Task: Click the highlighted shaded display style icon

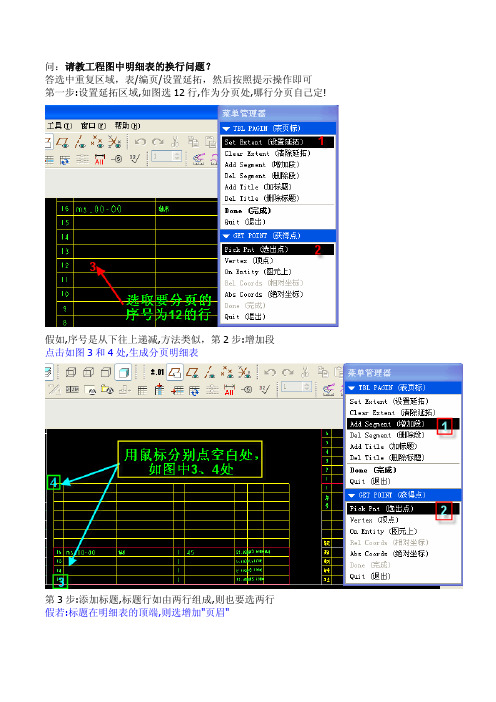Action: point(123,372)
